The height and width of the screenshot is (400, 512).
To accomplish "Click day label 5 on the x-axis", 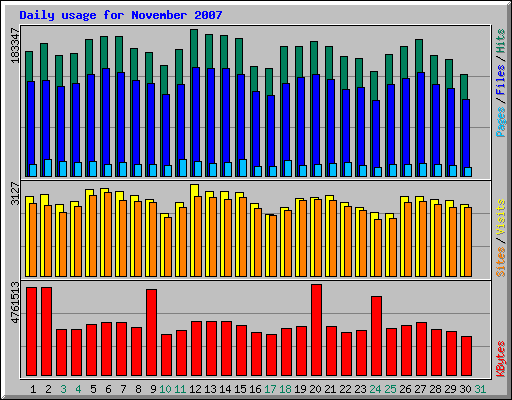I will (x=93, y=389).
